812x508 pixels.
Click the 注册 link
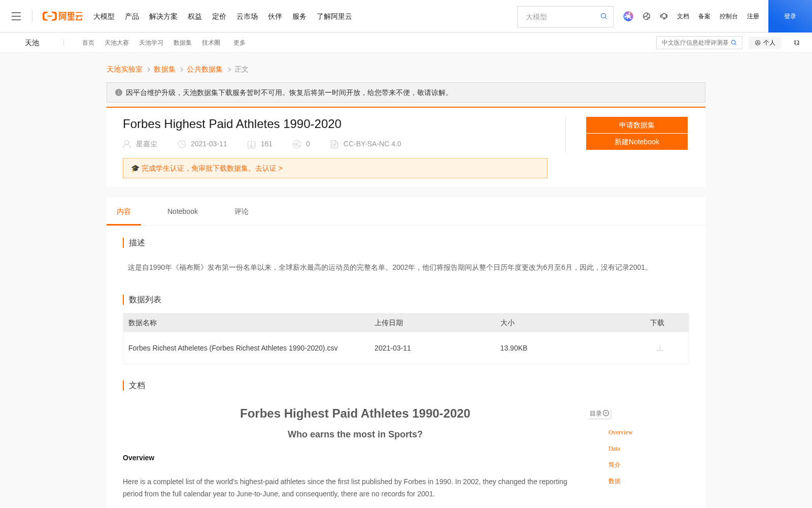click(x=753, y=16)
